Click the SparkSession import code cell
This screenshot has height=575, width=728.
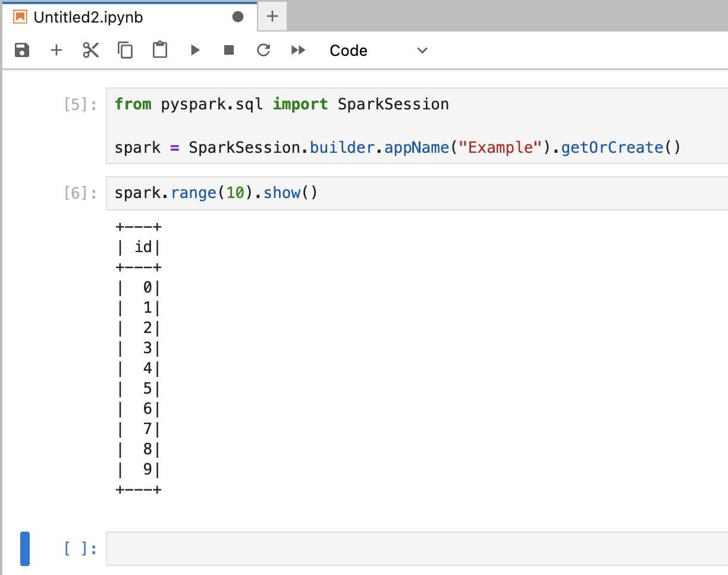416,125
